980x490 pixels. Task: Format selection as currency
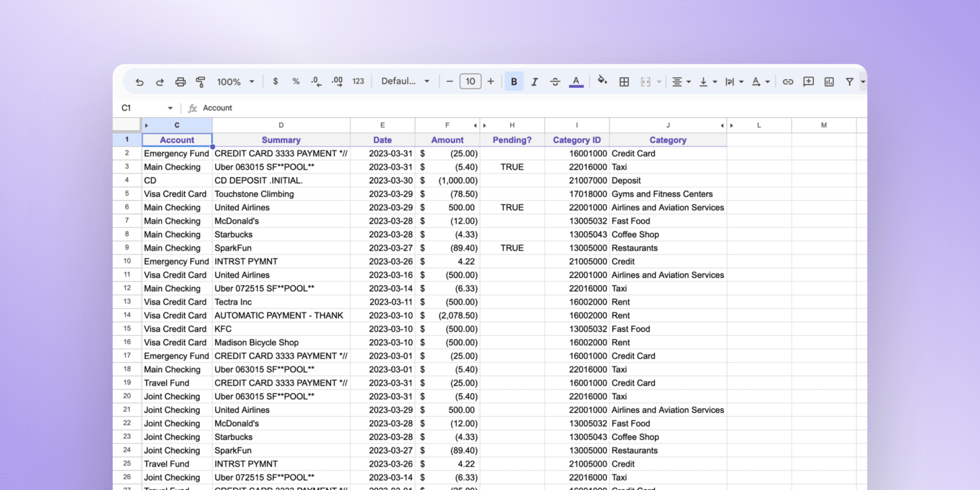pyautogui.click(x=275, y=81)
